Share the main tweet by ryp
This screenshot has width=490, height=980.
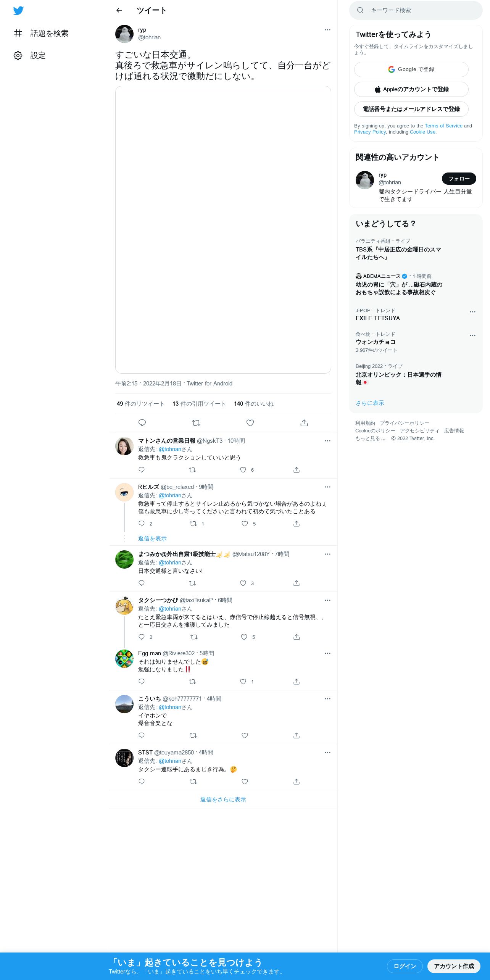point(304,423)
